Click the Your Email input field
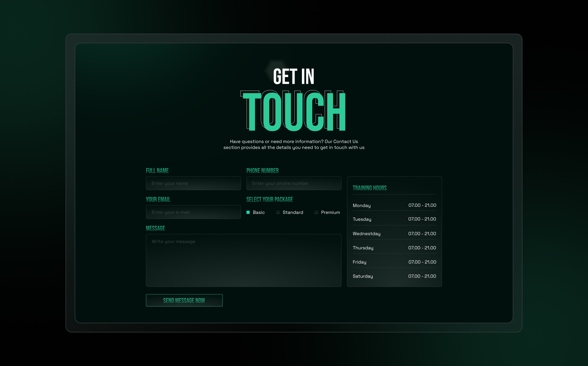The width and height of the screenshot is (588, 366). tap(193, 212)
